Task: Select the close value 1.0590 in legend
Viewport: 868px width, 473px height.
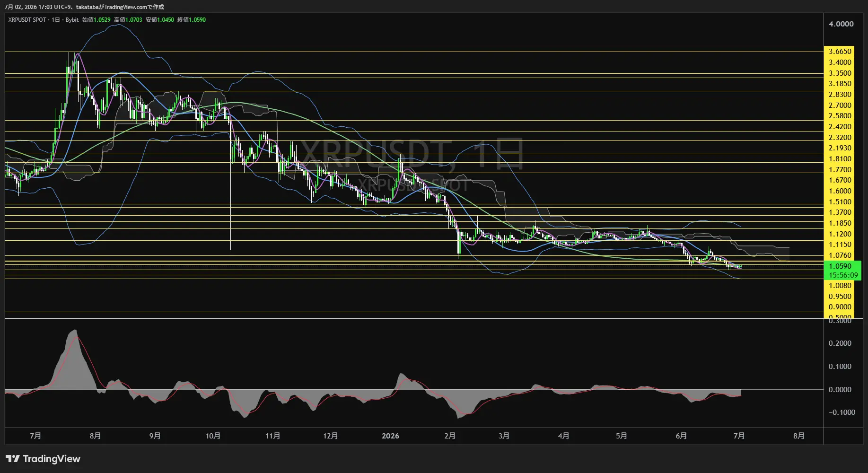Action: tap(197, 20)
